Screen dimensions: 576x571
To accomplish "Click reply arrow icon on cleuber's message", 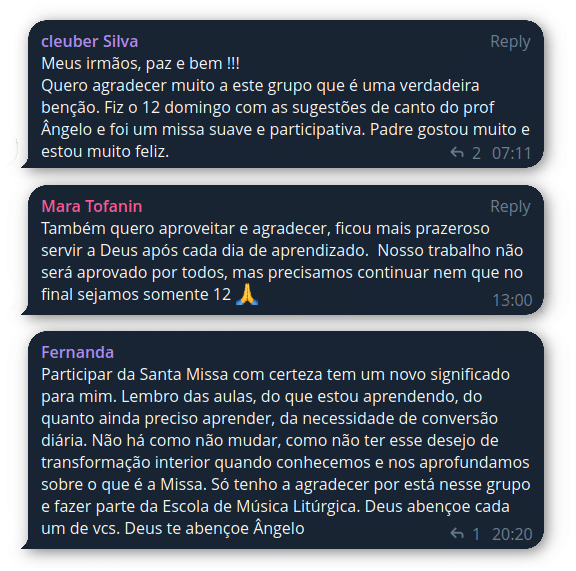I will [457, 152].
